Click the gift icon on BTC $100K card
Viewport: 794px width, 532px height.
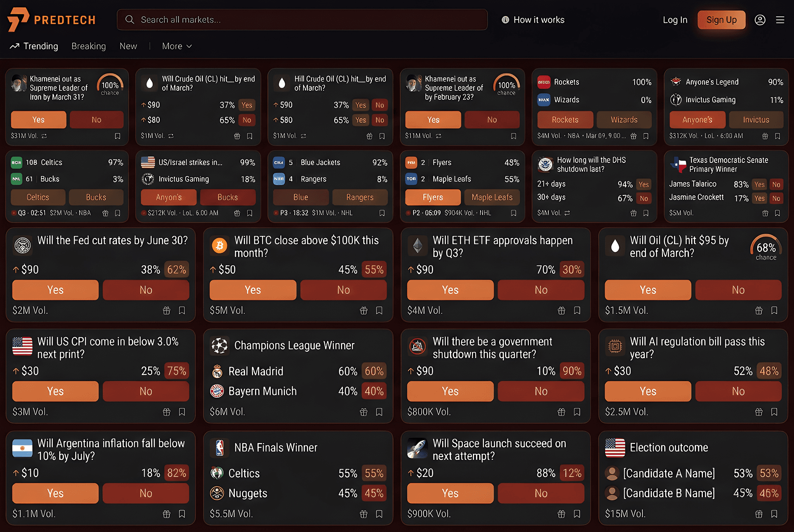coord(363,311)
